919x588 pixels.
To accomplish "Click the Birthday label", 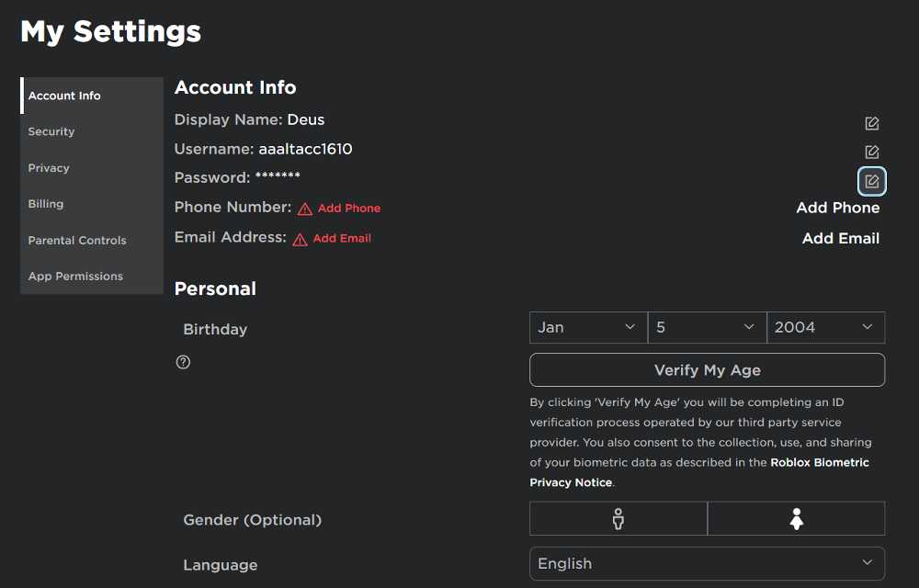I will click(x=215, y=329).
